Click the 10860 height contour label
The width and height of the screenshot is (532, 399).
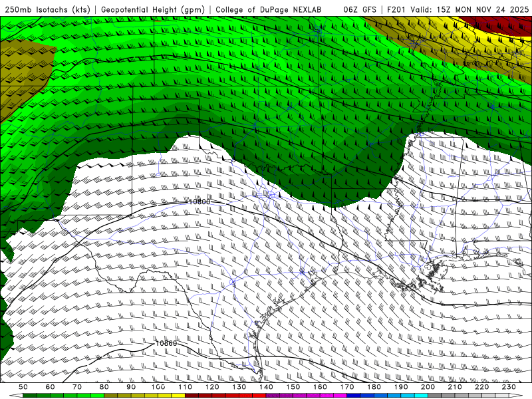click(x=166, y=343)
